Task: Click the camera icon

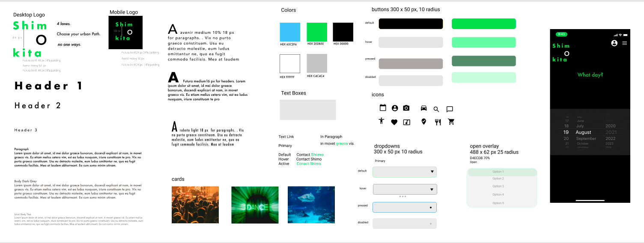Action: [406, 108]
